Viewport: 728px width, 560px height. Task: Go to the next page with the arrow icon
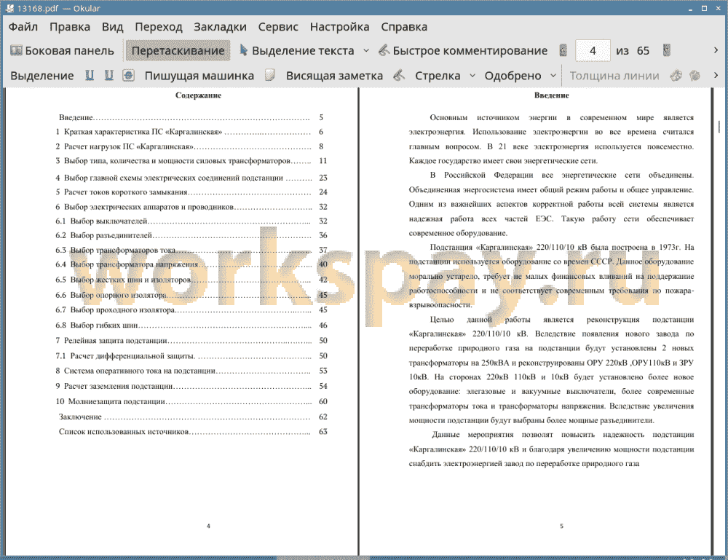(667, 51)
